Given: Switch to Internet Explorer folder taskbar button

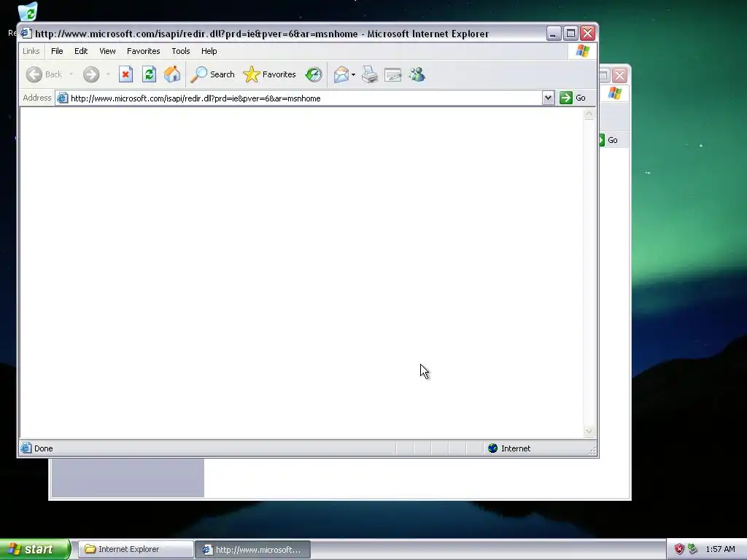Looking at the screenshot, I should 136,549.
